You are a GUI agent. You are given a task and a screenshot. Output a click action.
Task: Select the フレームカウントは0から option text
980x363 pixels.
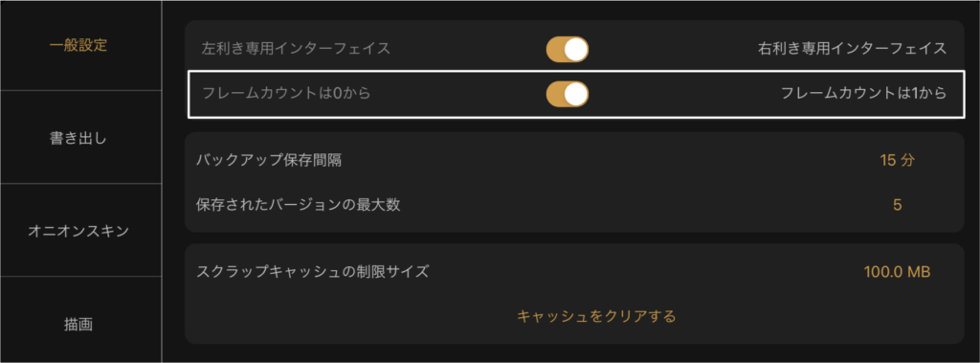click(x=287, y=94)
